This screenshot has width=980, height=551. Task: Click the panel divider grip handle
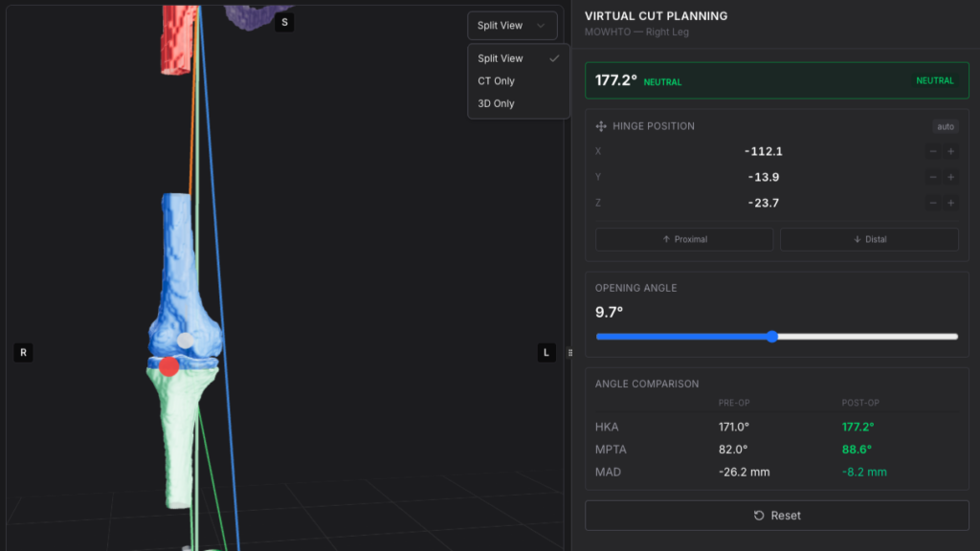pyautogui.click(x=570, y=353)
